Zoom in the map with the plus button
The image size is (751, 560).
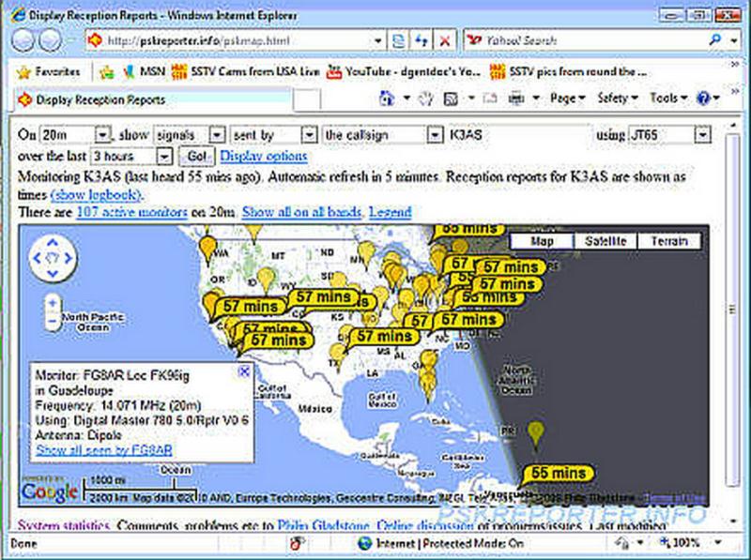[x=53, y=303]
